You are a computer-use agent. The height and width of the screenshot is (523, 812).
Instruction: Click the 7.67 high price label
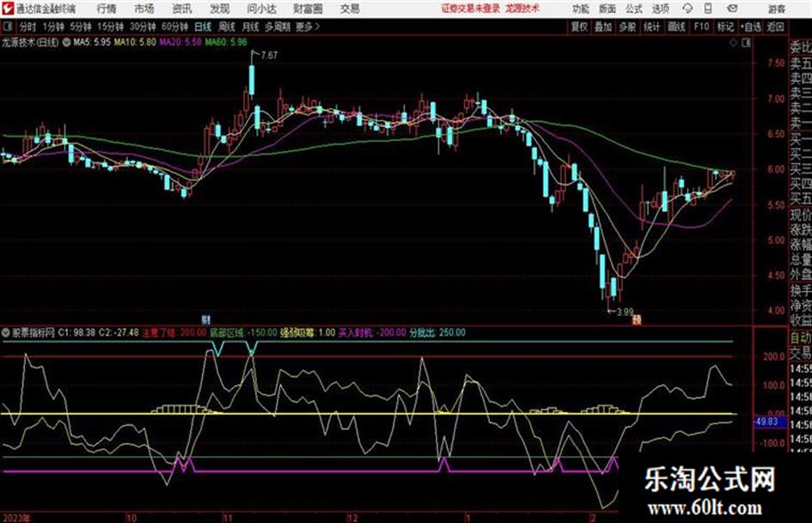269,56
